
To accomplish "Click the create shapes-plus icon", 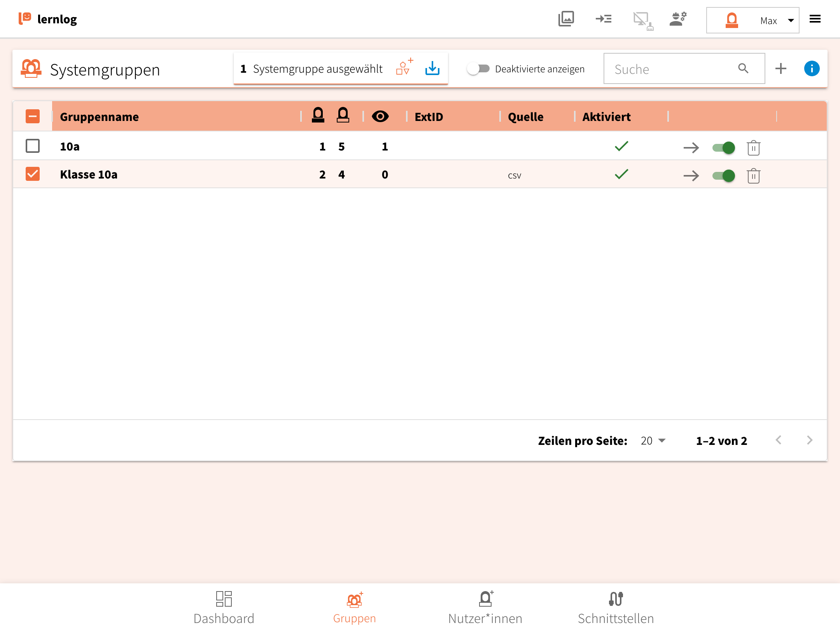I will pyautogui.click(x=404, y=68).
